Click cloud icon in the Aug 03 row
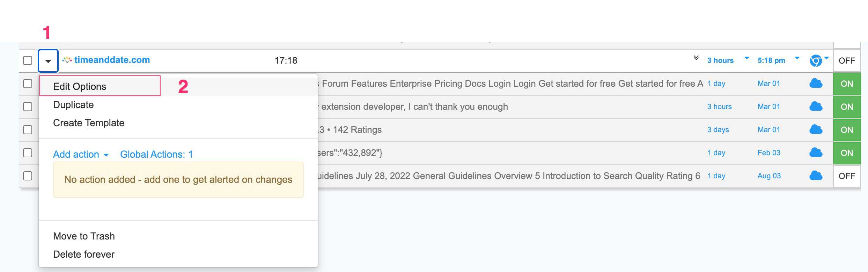868x272 pixels. click(816, 176)
